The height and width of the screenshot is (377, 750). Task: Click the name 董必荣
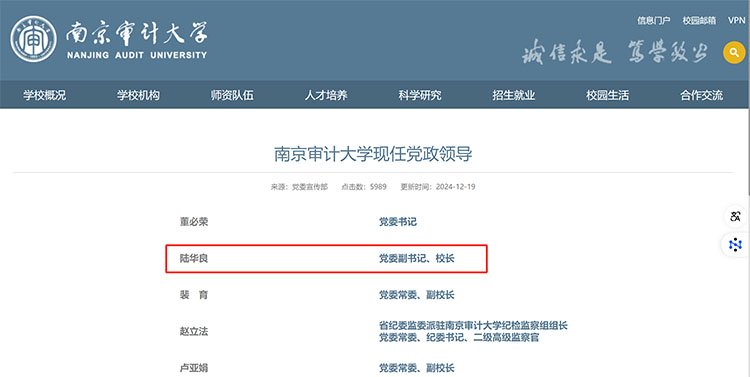click(x=194, y=222)
